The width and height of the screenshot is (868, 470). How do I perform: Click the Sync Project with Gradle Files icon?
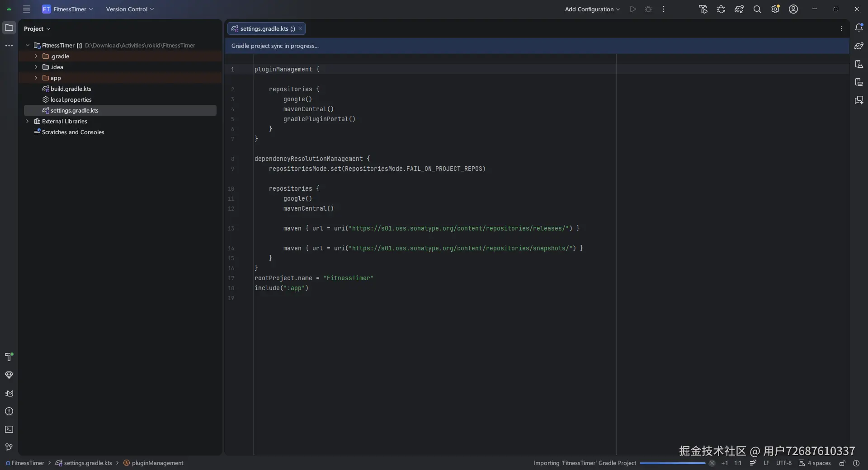point(739,9)
